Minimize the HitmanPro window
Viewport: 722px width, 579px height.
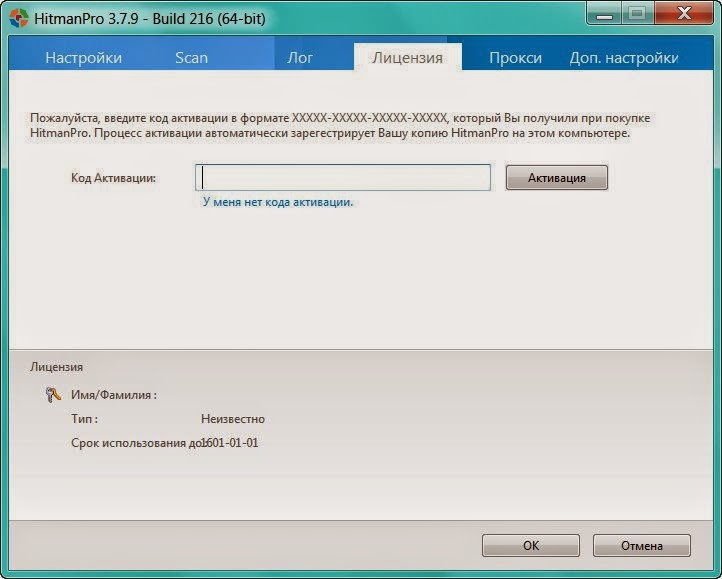[x=604, y=14]
